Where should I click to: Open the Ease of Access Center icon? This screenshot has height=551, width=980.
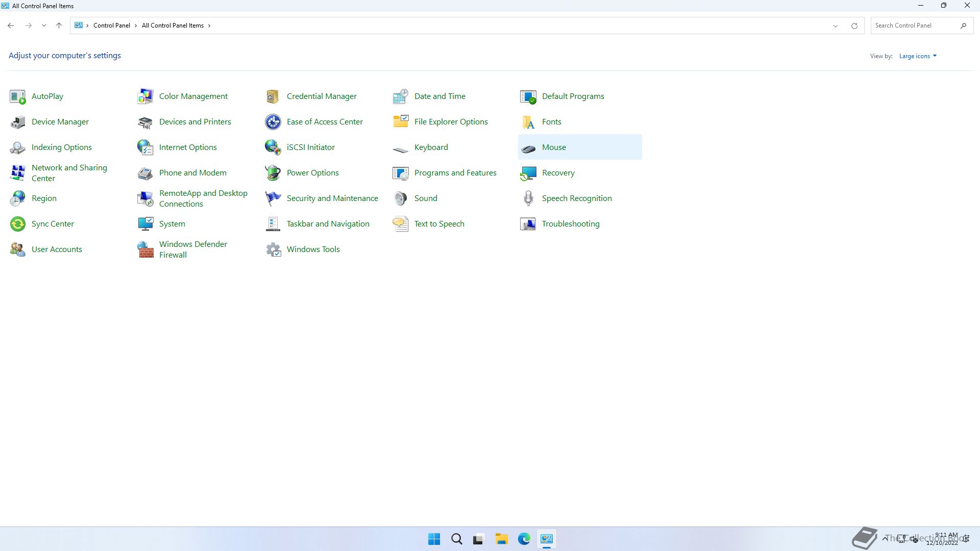(x=273, y=122)
